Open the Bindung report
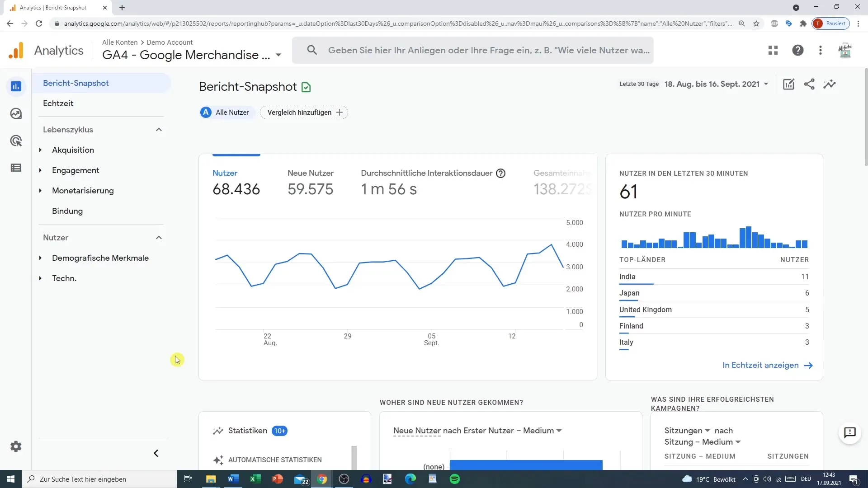Viewport: 868px width, 488px height. point(67,211)
